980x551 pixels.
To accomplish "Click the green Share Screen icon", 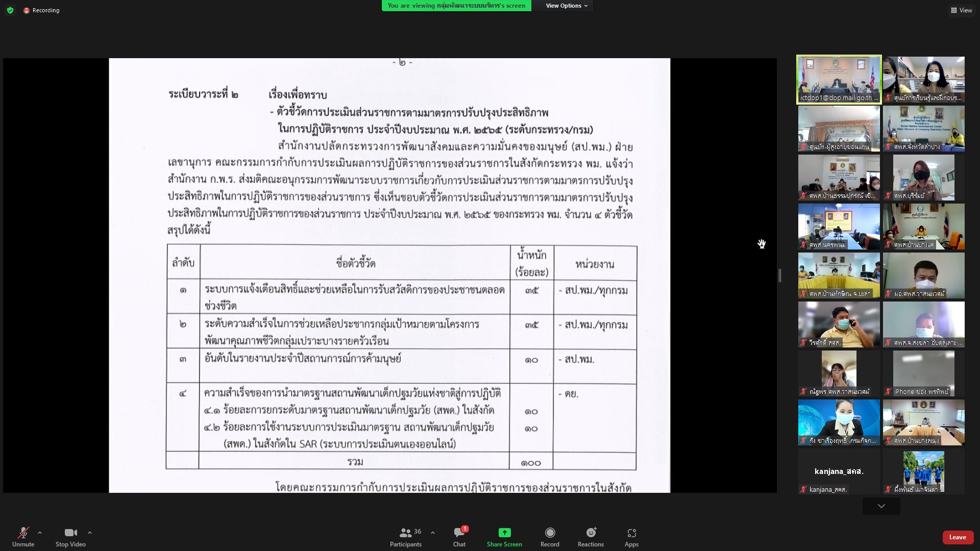I will [x=504, y=533].
